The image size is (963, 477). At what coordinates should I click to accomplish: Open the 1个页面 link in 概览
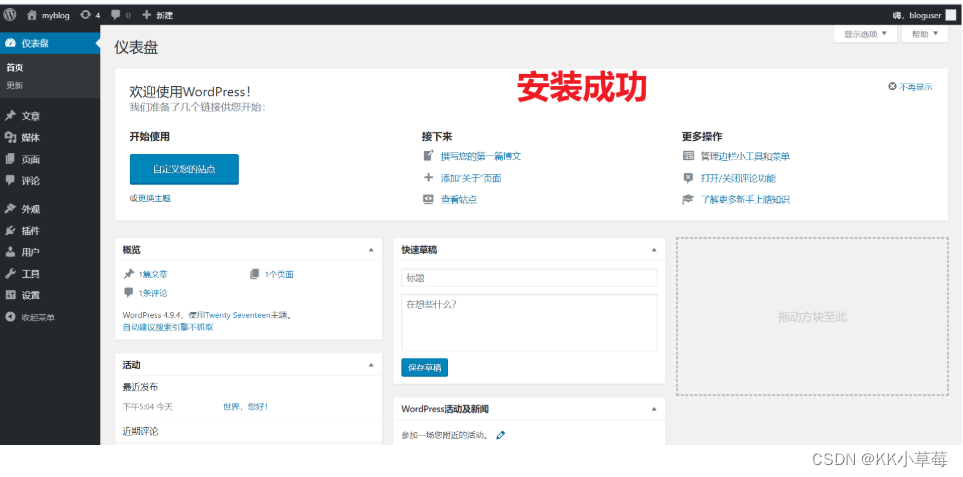(x=279, y=274)
